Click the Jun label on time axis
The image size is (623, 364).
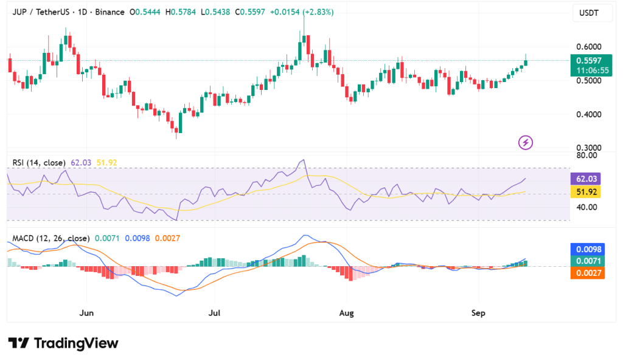(x=86, y=314)
